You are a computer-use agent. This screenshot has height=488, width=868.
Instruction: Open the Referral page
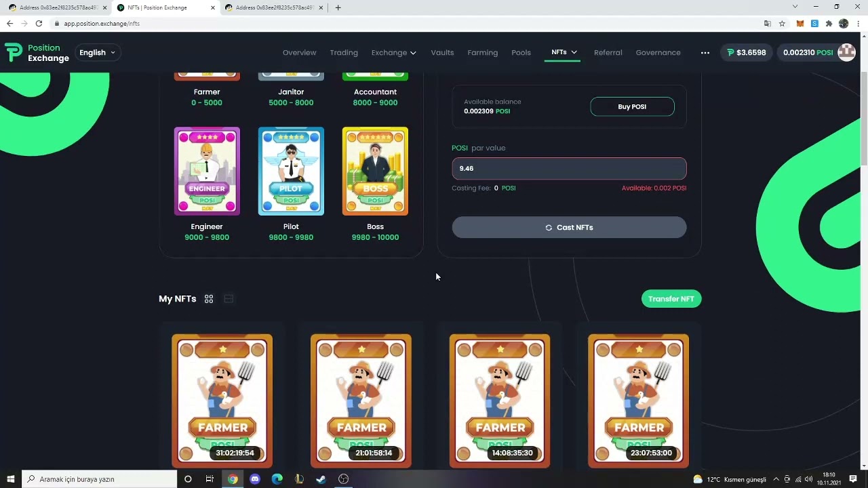[x=608, y=53]
